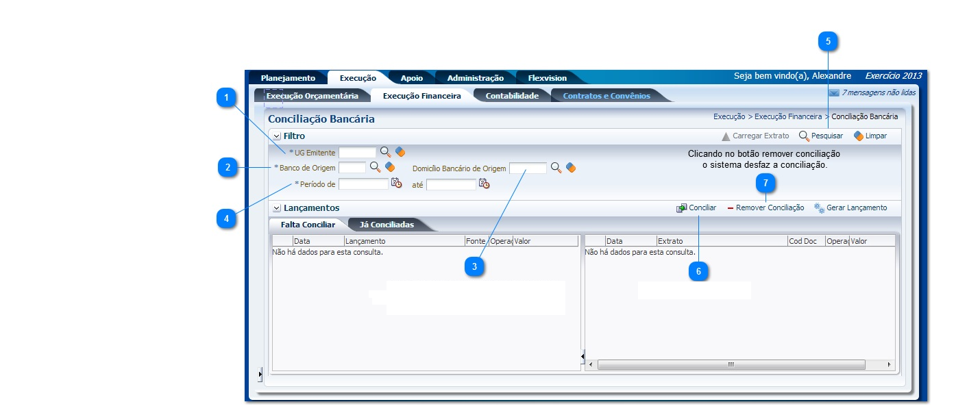
Task: Click Remover Conciliação button
Action: pyautogui.click(x=765, y=207)
